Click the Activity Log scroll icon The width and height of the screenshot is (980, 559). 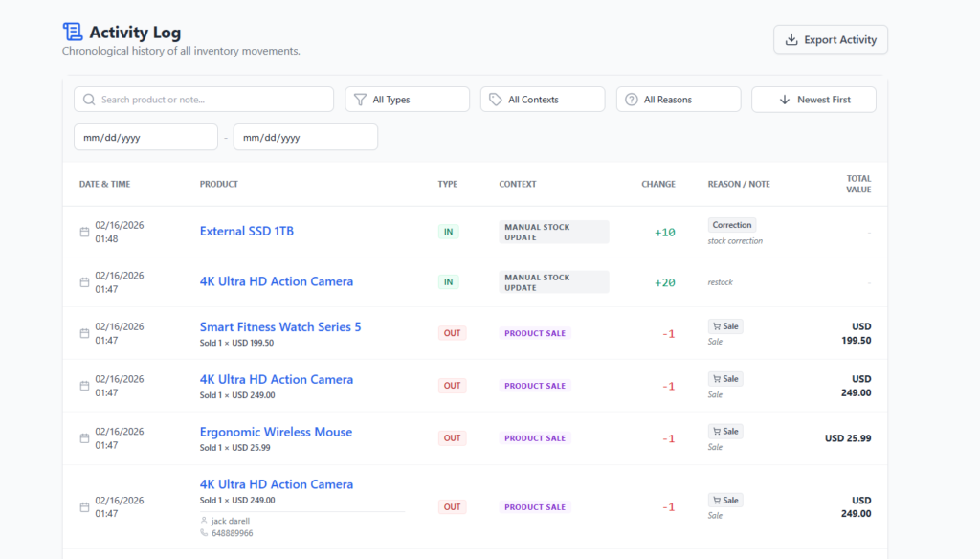72,33
